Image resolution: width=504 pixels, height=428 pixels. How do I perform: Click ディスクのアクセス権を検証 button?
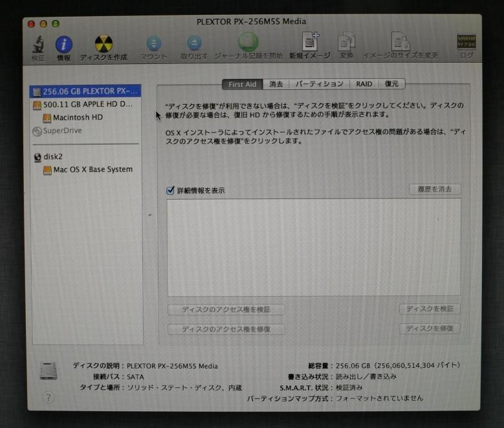click(226, 310)
